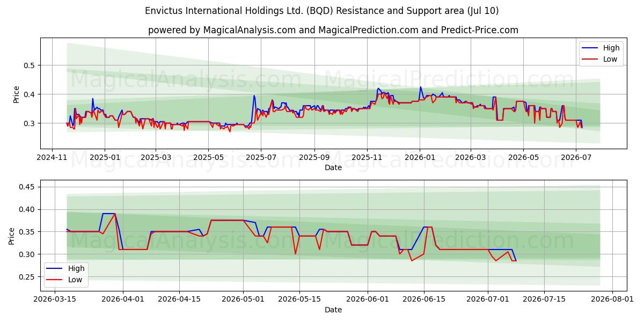Click 'High' in the bottom chart legend
This screenshot has width=644, height=322.
tap(76, 268)
